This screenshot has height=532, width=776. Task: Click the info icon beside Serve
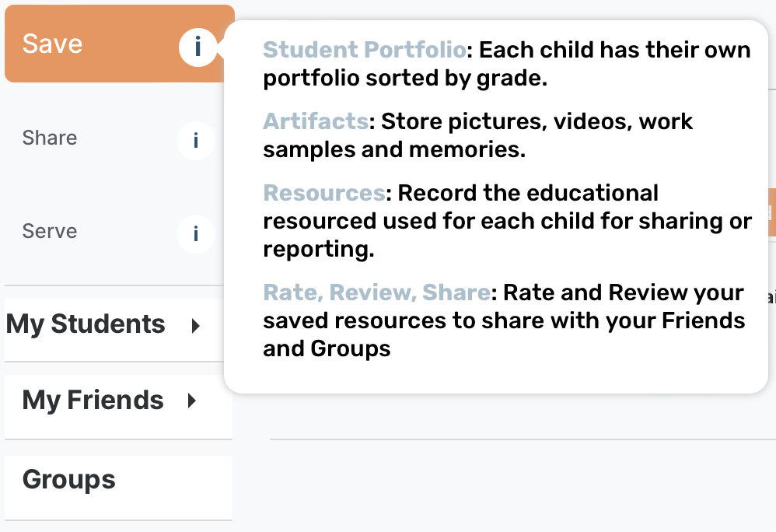(195, 233)
